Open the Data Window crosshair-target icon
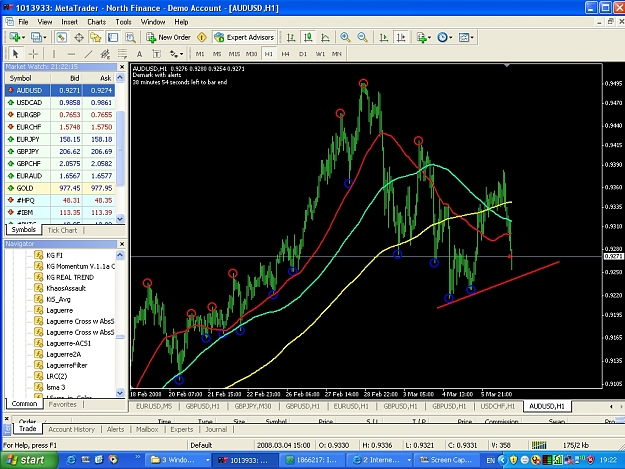Image resolution: width=625 pixels, height=469 pixels. click(79, 37)
